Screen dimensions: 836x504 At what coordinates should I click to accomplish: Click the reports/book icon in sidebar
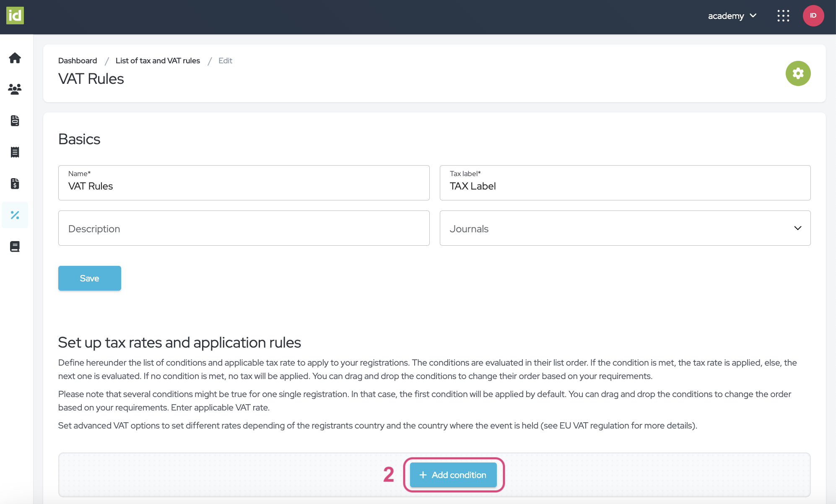click(x=15, y=245)
